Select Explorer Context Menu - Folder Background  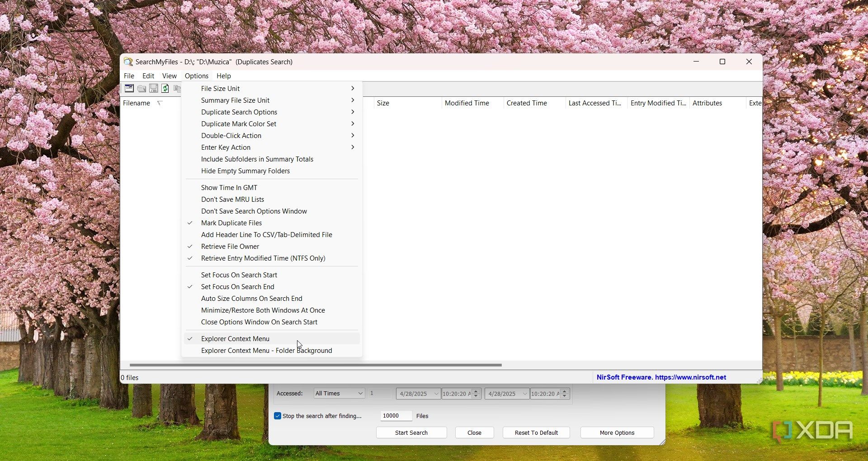[272, 351]
